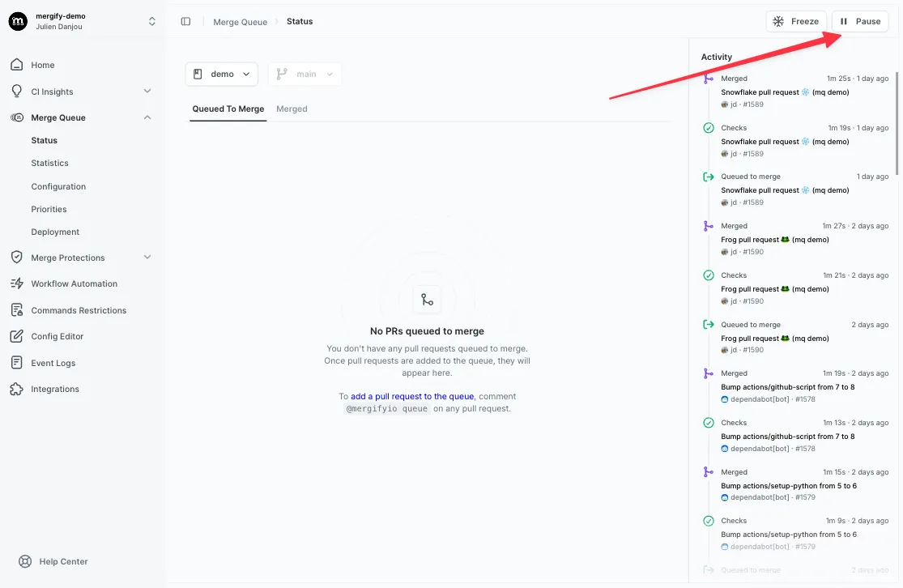The height and width of the screenshot is (588, 903).
Task: Click the Merge Queue megaphone icon
Action: point(18,117)
